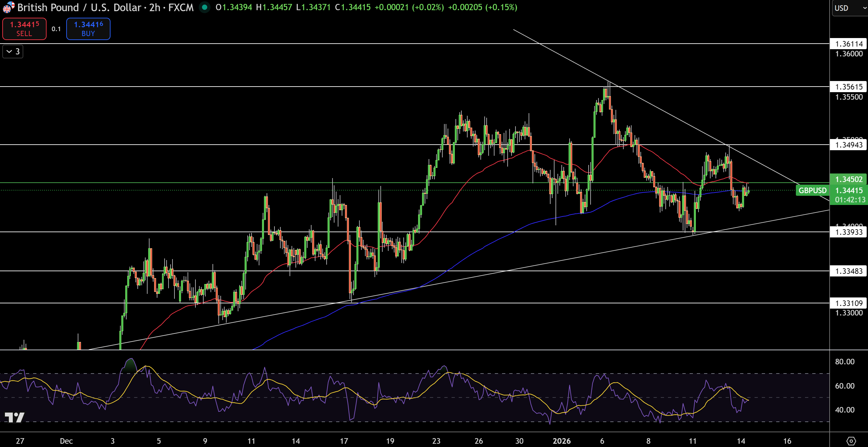Click the 80.00 RSI scale value

845,362
